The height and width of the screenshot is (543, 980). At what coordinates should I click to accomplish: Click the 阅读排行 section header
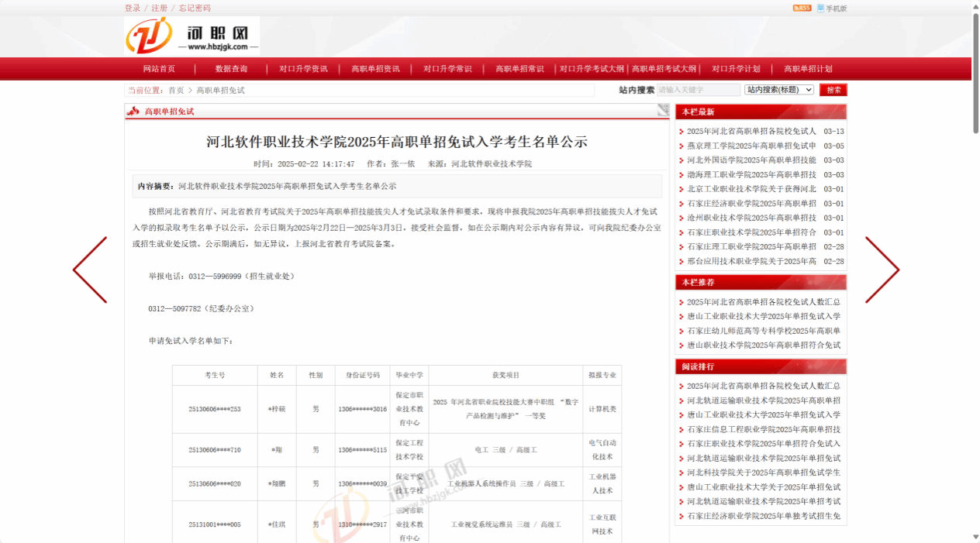(x=761, y=366)
